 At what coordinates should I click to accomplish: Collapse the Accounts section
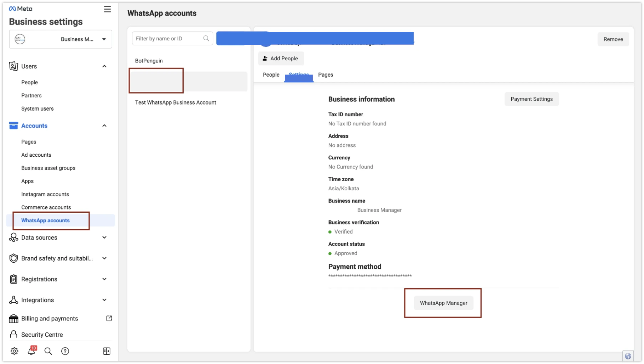tap(104, 126)
